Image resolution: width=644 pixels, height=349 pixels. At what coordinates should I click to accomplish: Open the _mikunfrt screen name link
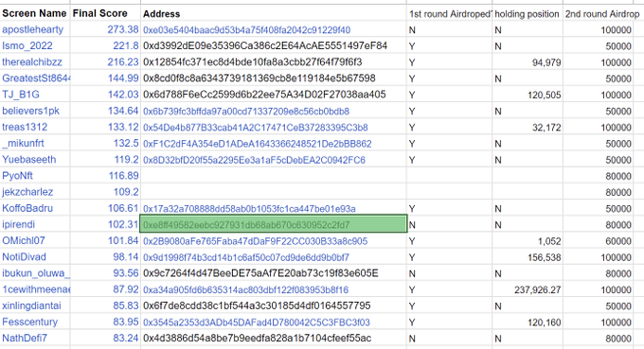pyautogui.click(x=23, y=143)
